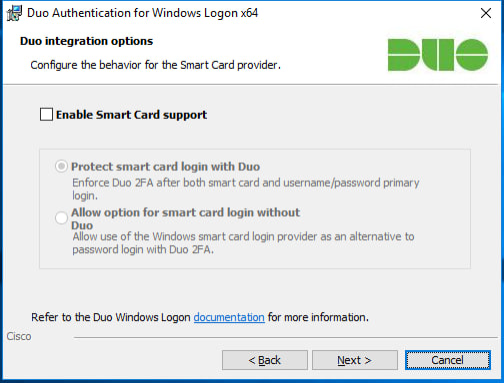The image size is (504, 383).
Task: Click the Duo integration options heading
Action: click(86, 41)
